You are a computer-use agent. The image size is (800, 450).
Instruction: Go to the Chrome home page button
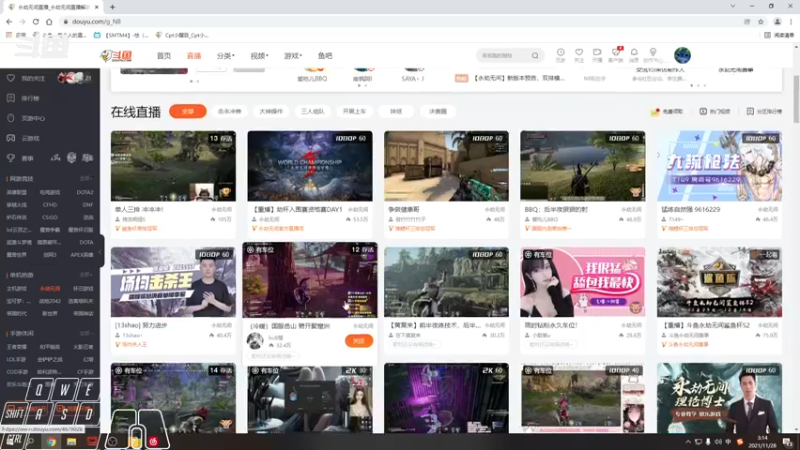click(49, 21)
